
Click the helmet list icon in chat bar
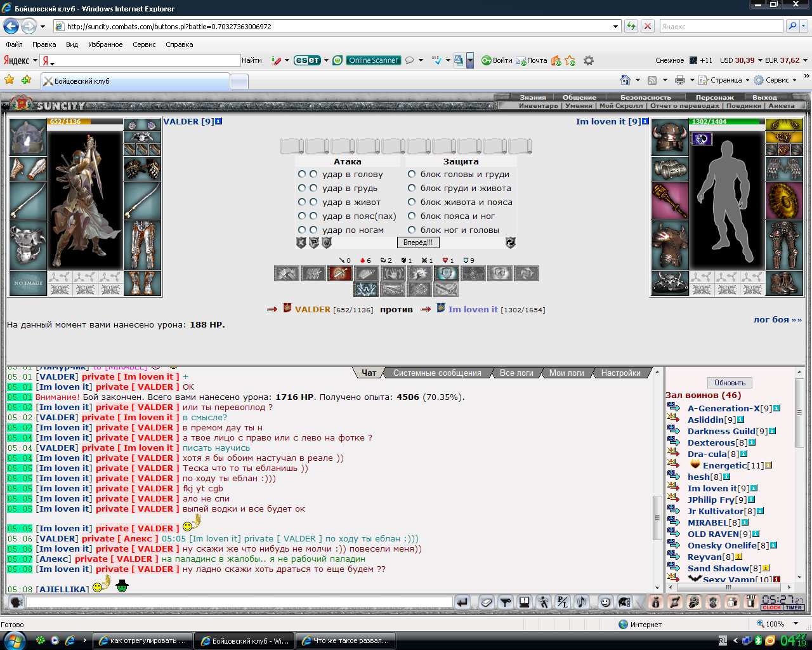pyautogui.click(x=625, y=602)
